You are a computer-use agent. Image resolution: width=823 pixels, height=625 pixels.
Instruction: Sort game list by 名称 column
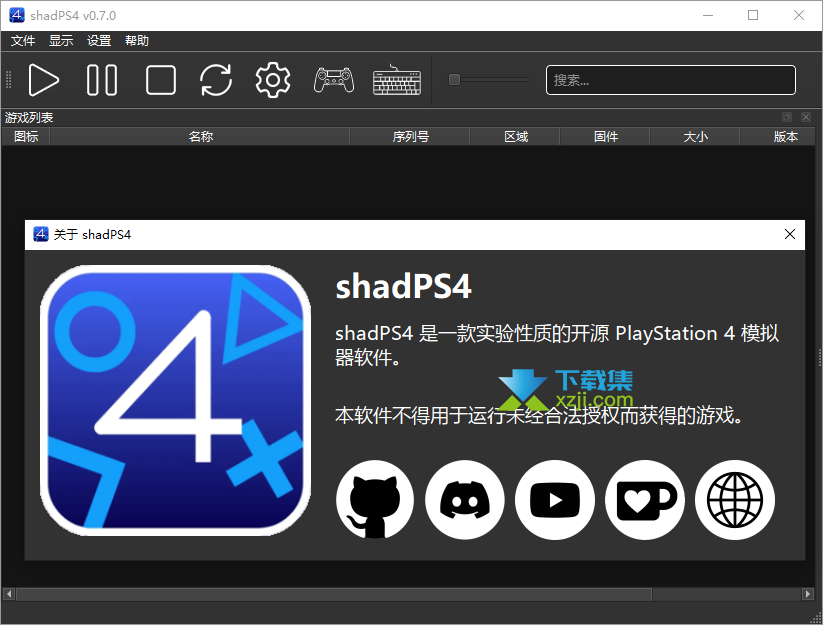click(x=200, y=137)
